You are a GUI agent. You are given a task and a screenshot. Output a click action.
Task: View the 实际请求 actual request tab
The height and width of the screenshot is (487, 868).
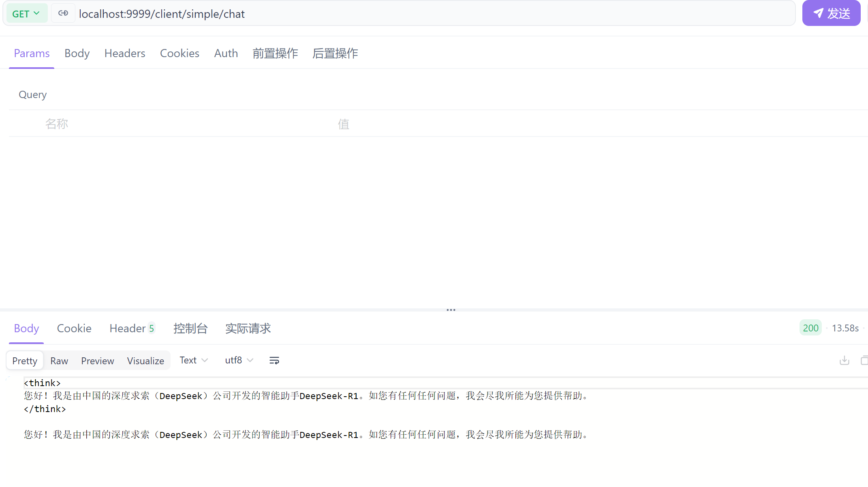click(x=248, y=329)
